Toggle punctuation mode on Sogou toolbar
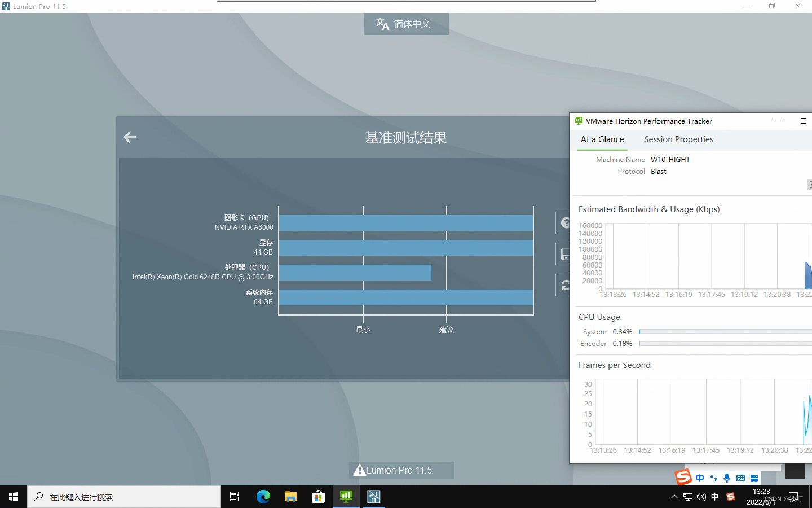The width and height of the screenshot is (812, 508). 713,478
